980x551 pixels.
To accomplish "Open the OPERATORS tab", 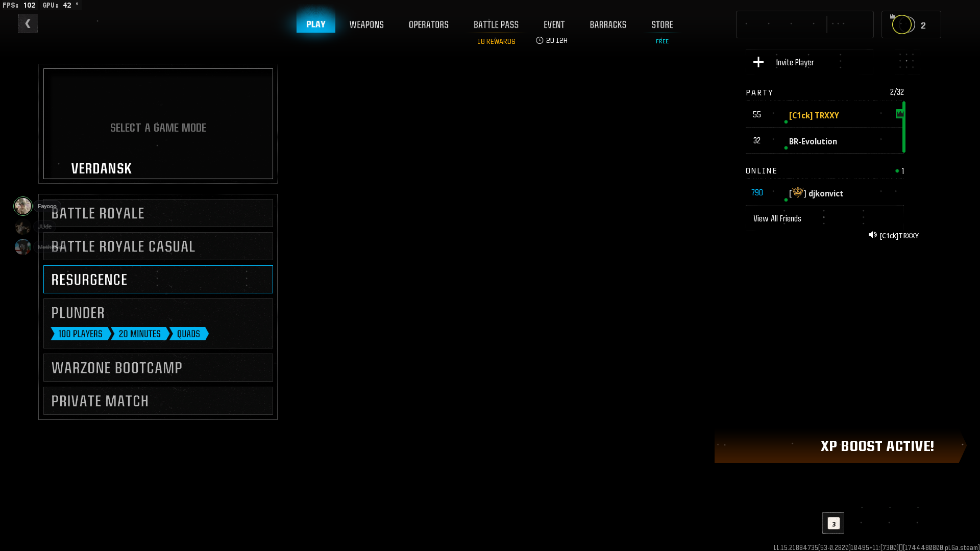I will click(x=429, y=24).
